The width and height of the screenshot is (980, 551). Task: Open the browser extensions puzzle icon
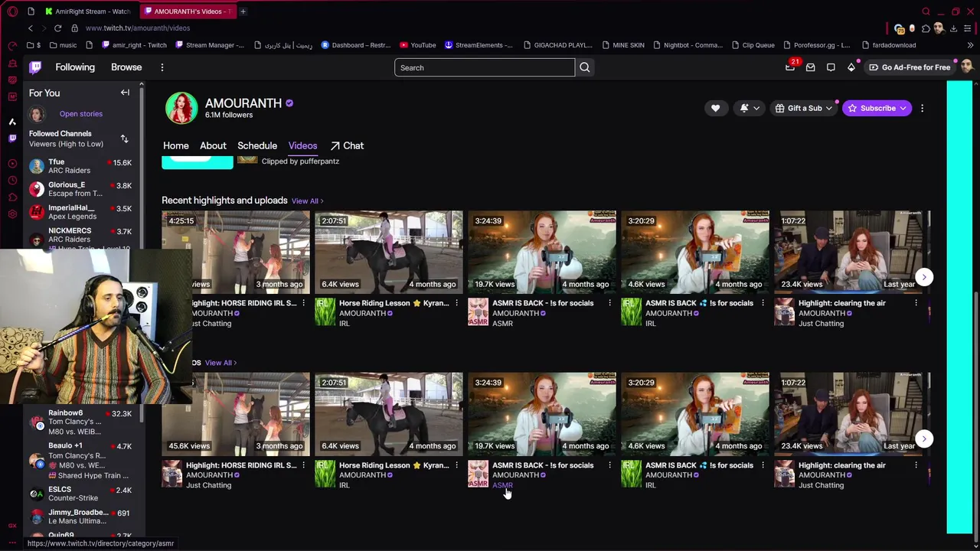click(926, 28)
